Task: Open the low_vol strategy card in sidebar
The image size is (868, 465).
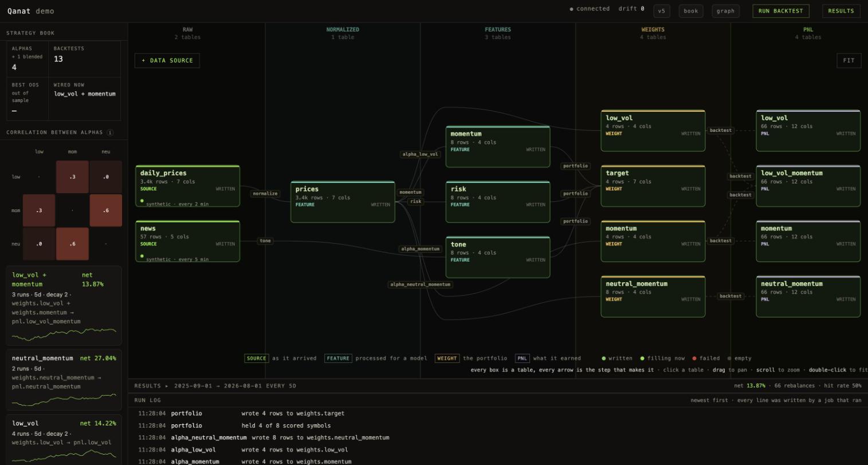Action: pyautogui.click(x=64, y=440)
